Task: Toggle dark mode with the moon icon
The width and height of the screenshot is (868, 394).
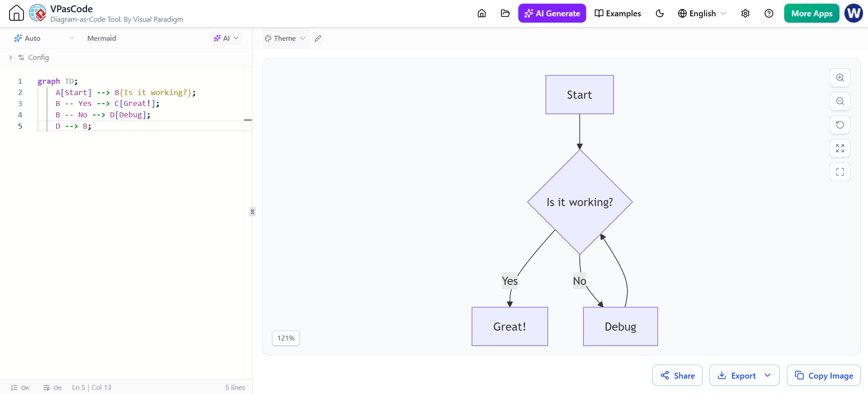Action: 660,13
